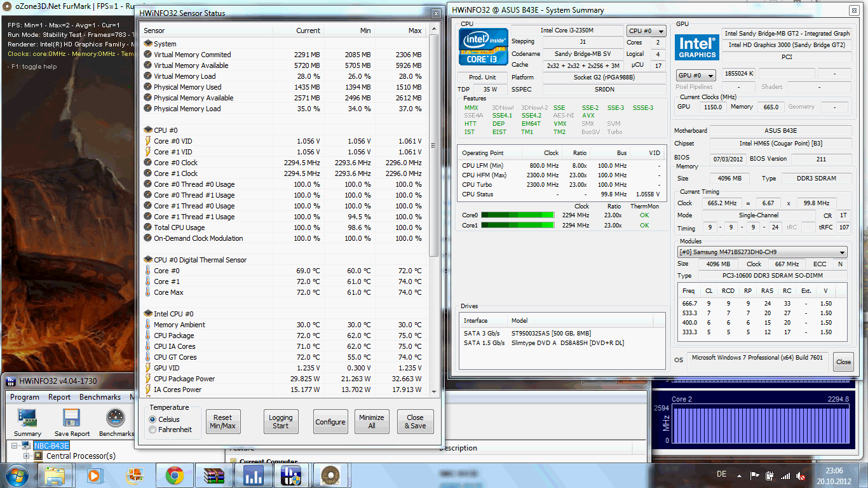Open the Windows Start menu orb

tap(17, 475)
